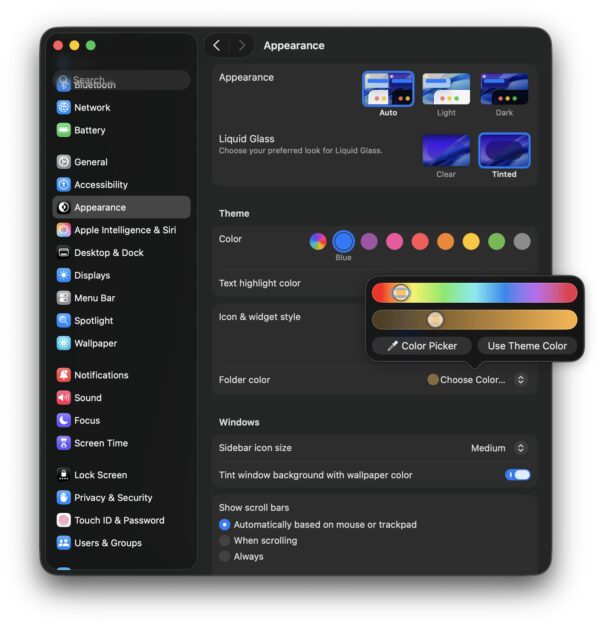The image size is (610, 628).
Task: Choose the Clear Liquid Glass look
Action: click(446, 150)
